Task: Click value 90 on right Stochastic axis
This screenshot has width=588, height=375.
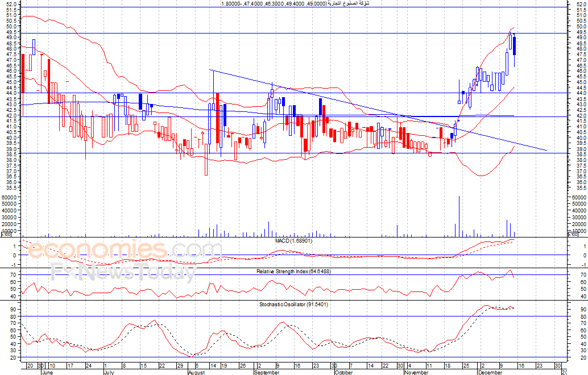Action: 583,310
